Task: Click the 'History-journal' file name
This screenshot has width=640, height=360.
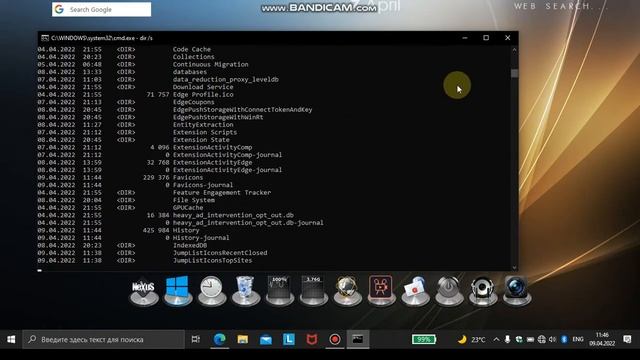Action: pyautogui.click(x=201, y=238)
